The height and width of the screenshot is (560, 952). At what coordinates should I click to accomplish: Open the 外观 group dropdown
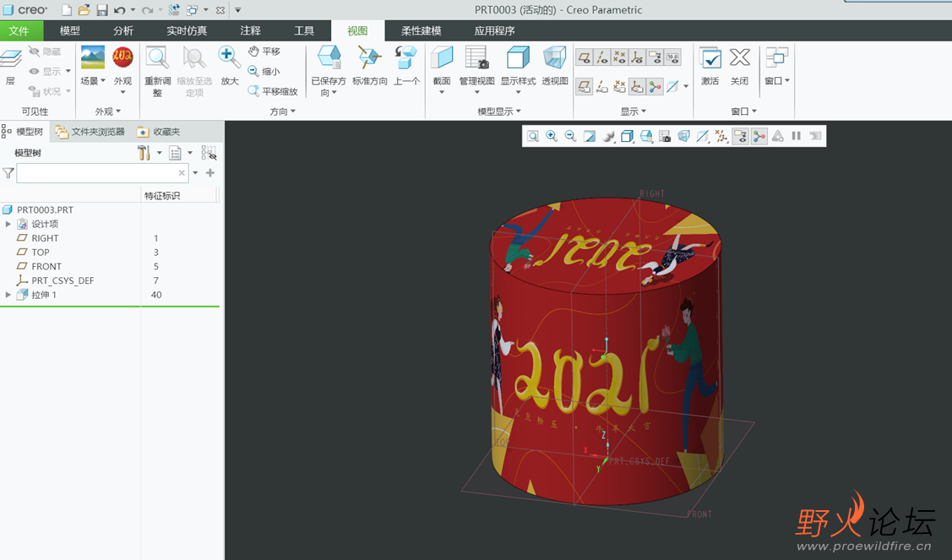pos(108,111)
